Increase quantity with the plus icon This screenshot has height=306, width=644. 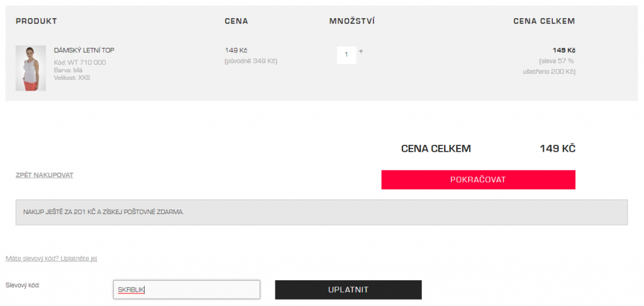(361, 52)
